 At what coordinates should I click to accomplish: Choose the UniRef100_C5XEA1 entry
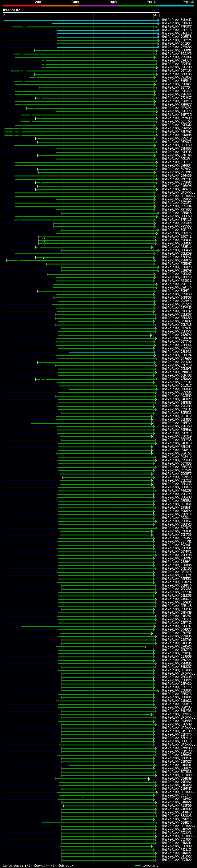pos(176,64)
